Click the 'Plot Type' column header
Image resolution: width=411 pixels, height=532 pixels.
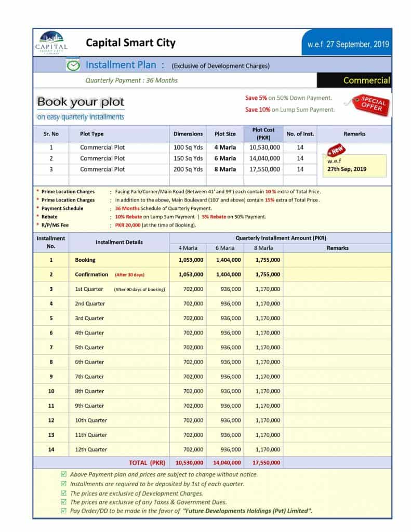(x=91, y=134)
